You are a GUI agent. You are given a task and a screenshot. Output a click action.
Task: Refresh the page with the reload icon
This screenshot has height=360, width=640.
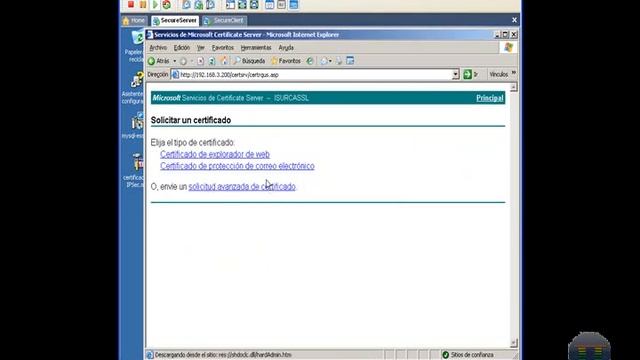point(212,61)
